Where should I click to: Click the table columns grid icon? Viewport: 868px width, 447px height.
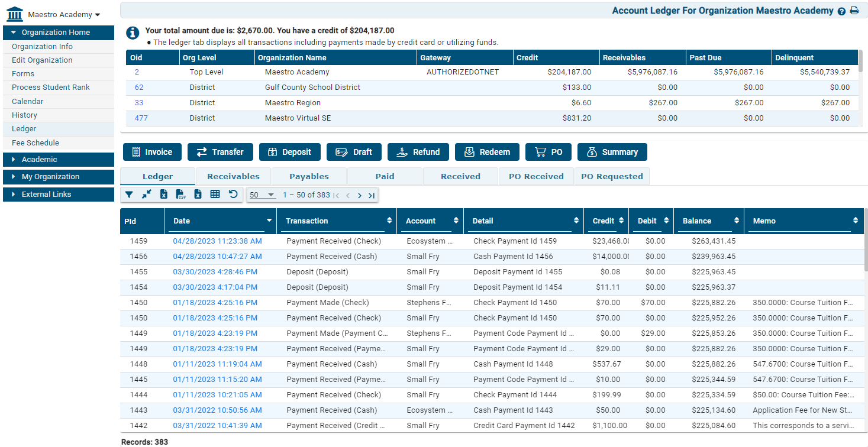pyautogui.click(x=215, y=195)
